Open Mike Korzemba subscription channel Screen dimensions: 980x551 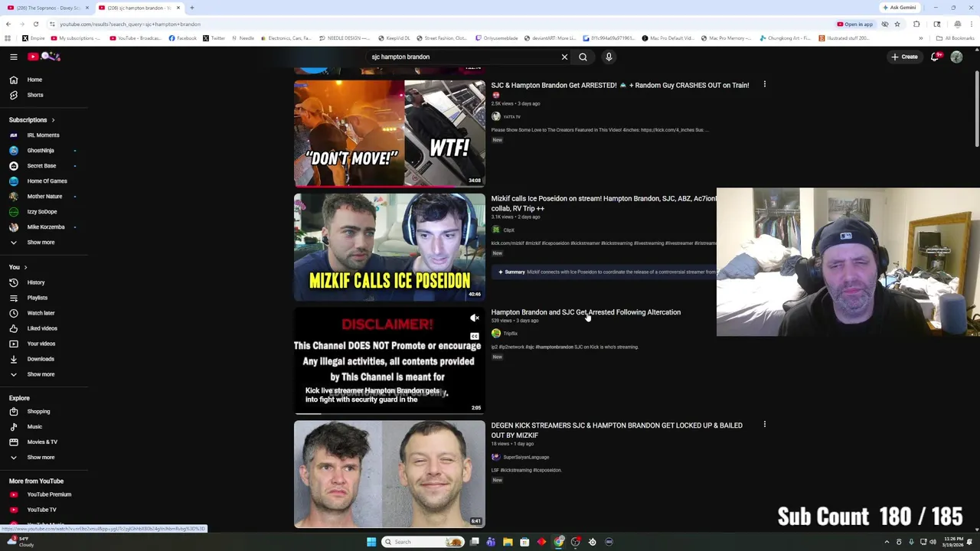(x=46, y=227)
